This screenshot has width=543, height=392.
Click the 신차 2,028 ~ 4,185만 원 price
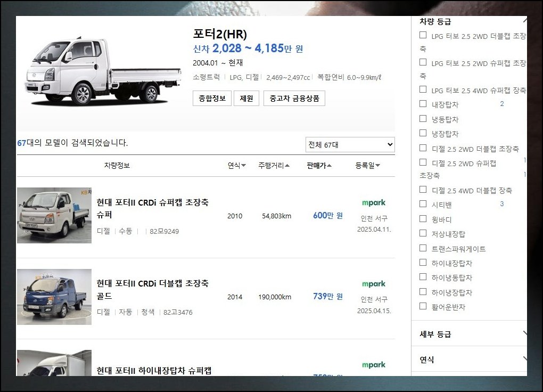coord(248,48)
